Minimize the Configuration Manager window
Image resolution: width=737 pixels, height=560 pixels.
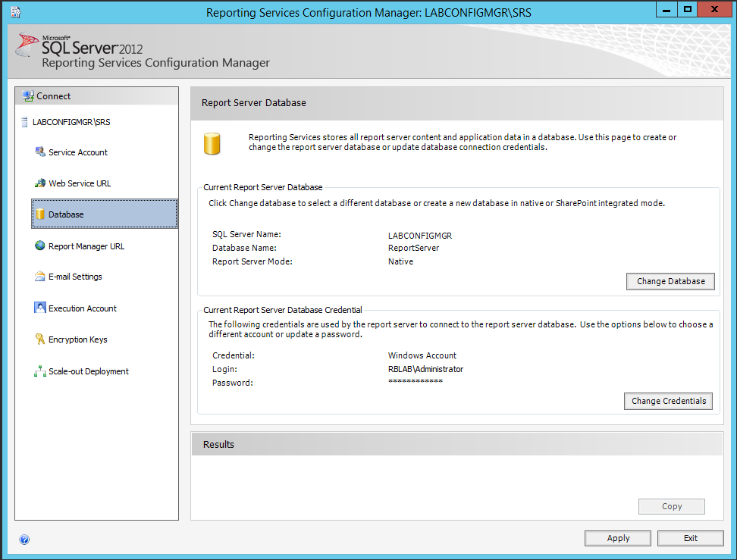pos(666,9)
